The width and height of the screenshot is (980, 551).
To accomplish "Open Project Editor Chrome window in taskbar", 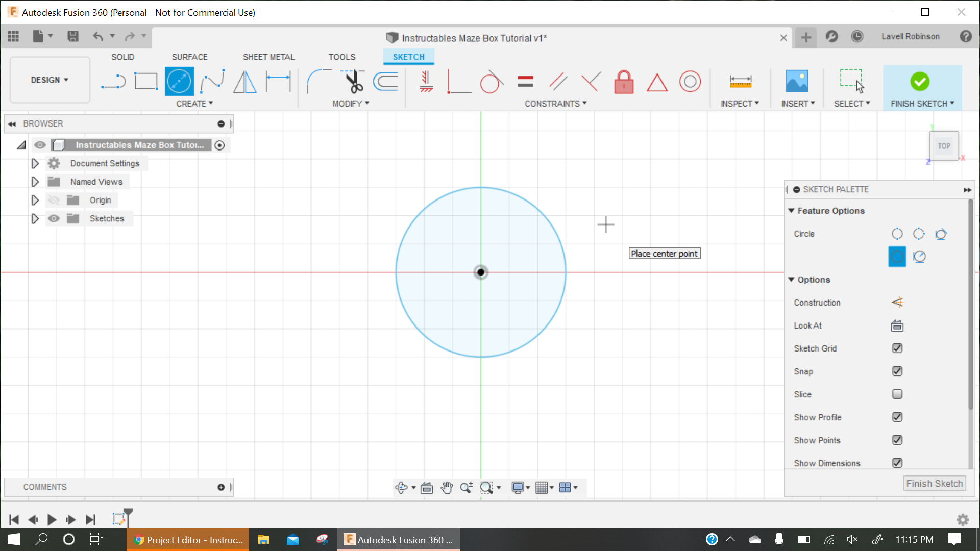I will [188, 540].
